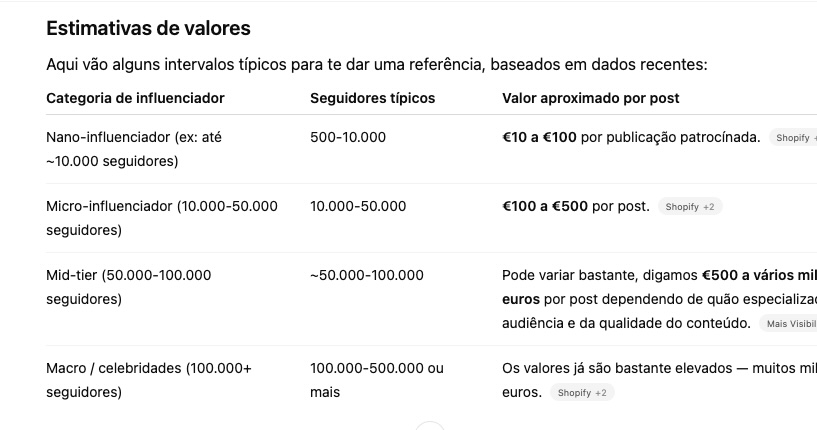Select the "Seguidores típicos" column header
817x430 pixels.
click(x=372, y=98)
